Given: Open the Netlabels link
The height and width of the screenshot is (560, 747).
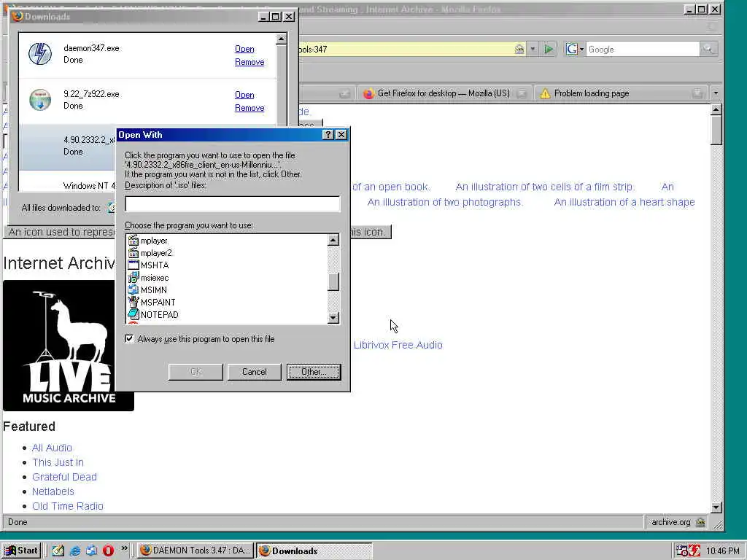Looking at the screenshot, I should (53, 491).
